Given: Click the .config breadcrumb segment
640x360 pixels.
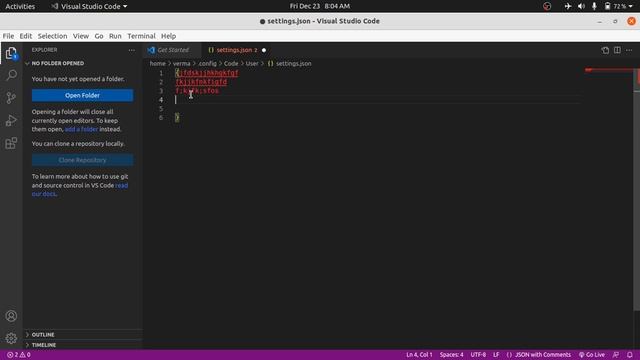Looking at the screenshot, I should click(x=207, y=64).
